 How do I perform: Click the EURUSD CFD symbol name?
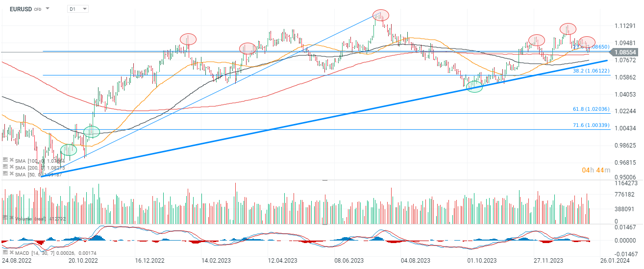tap(23, 9)
